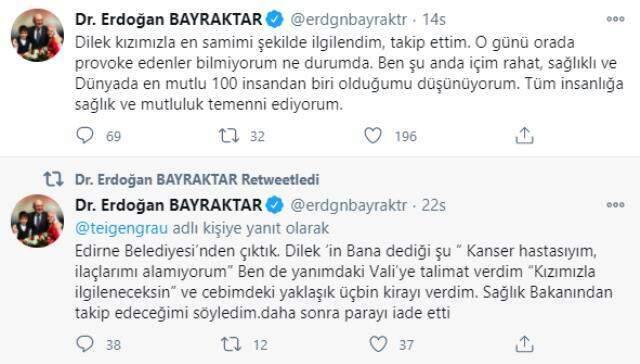
Task: Click the 14s timestamp of first tweet
Action: tap(434, 20)
